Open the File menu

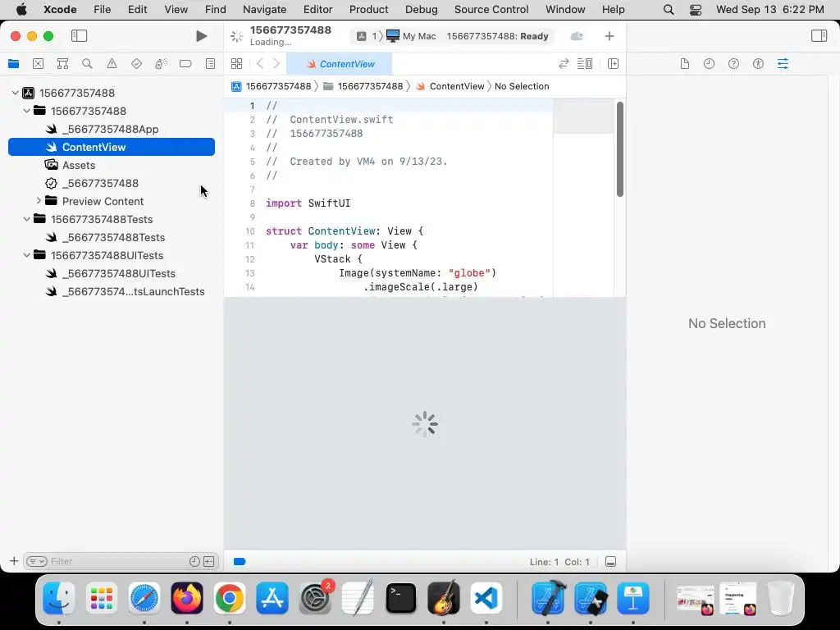coord(102,9)
